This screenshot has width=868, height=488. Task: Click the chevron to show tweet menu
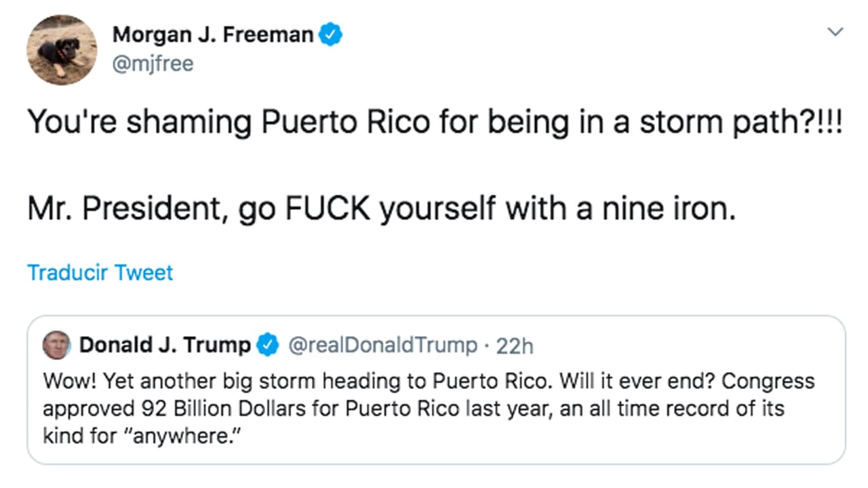point(835,30)
